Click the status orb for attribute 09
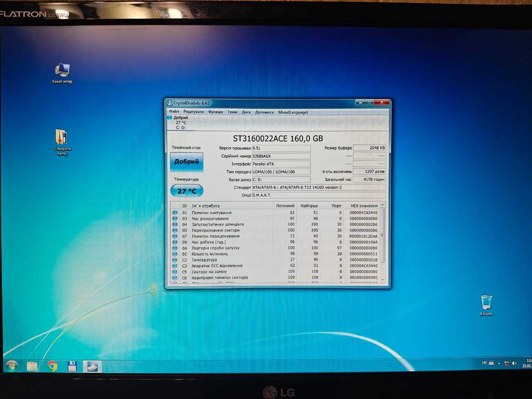The width and height of the screenshot is (532, 399). 175,242
